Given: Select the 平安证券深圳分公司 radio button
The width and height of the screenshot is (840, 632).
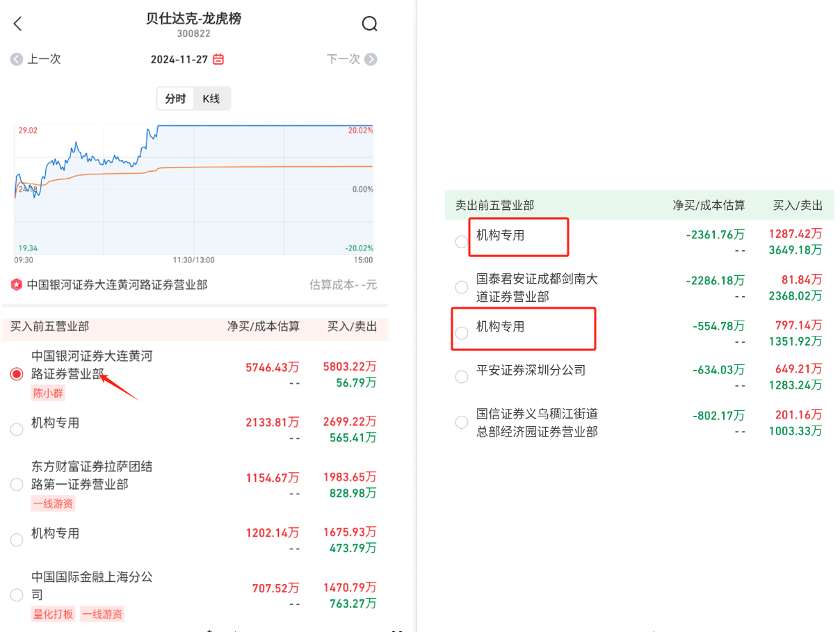Looking at the screenshot, I should (x=461, y=377).
